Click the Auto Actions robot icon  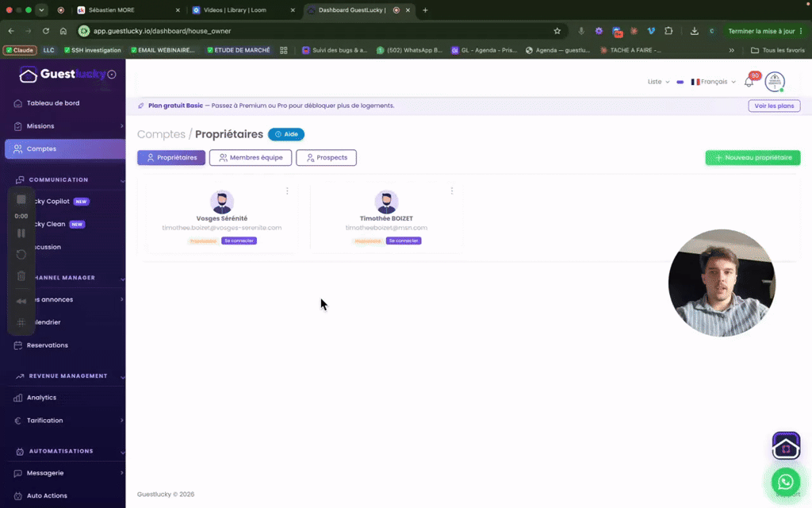17,495
